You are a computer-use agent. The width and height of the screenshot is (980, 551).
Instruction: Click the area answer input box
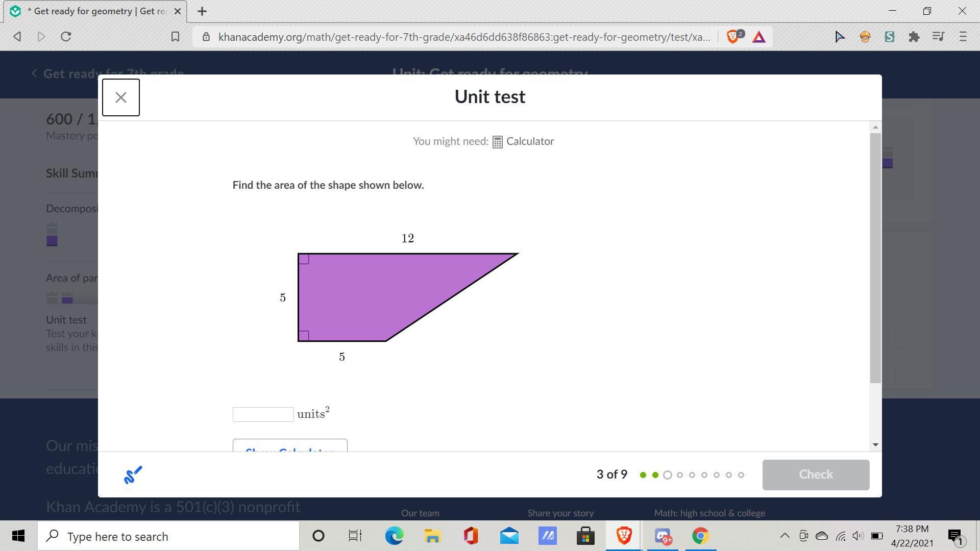(x=263, y=414)
